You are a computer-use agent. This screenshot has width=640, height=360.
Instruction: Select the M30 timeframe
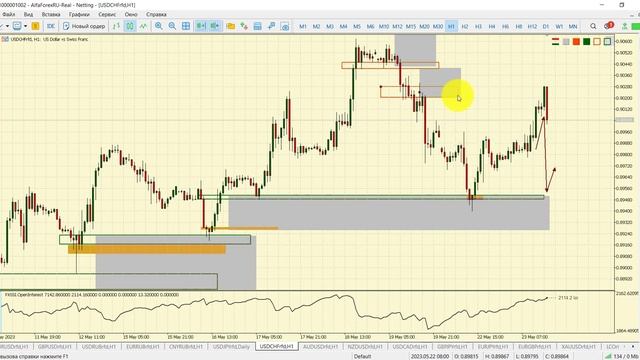438,26
